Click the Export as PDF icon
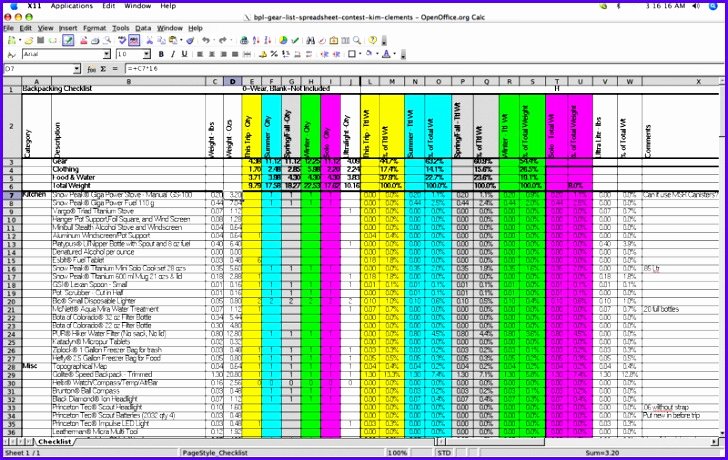Screen dimensions: 728x460 (x=84, y=40)
